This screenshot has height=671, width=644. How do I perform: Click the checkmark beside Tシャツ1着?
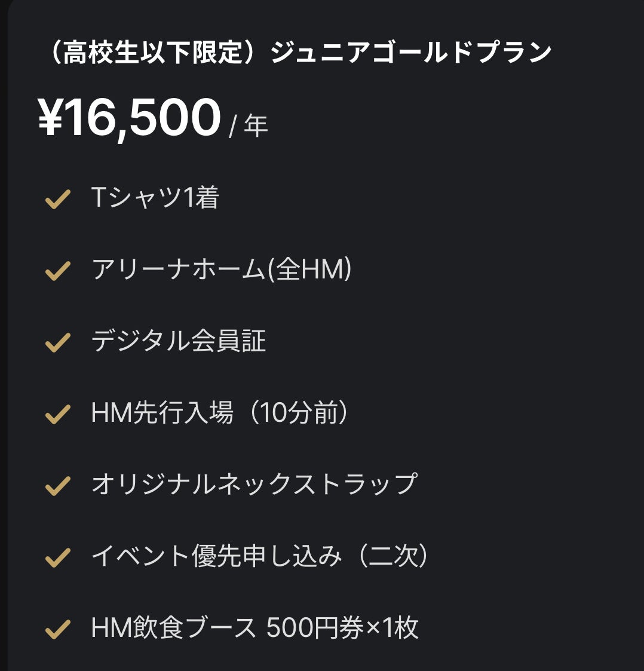point(58,199)
